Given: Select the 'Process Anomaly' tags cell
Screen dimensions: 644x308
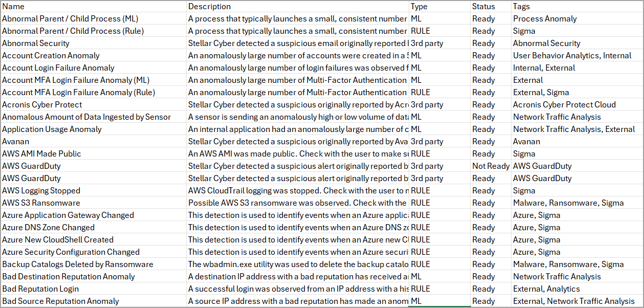Looking at the screenshot, I should [x=577, y=19].
